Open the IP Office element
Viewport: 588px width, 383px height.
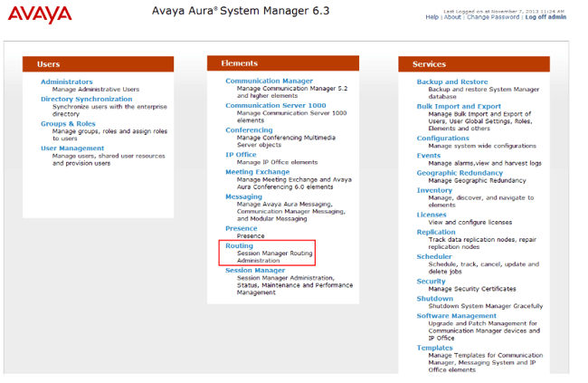pyautogui.click(x=241, y=155)
